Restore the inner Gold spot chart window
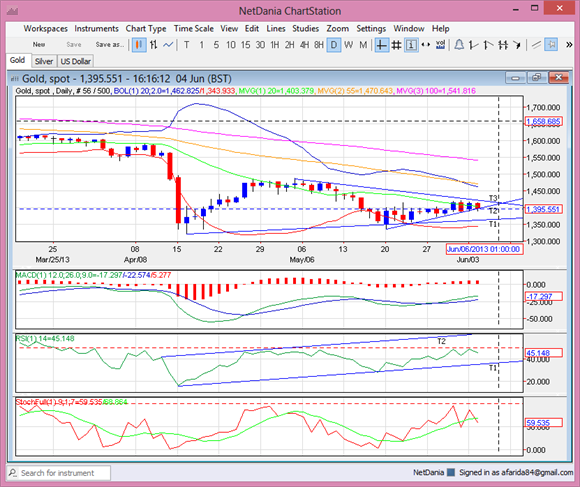The height and width of the screenshot is (487, 580). [536, 78]
